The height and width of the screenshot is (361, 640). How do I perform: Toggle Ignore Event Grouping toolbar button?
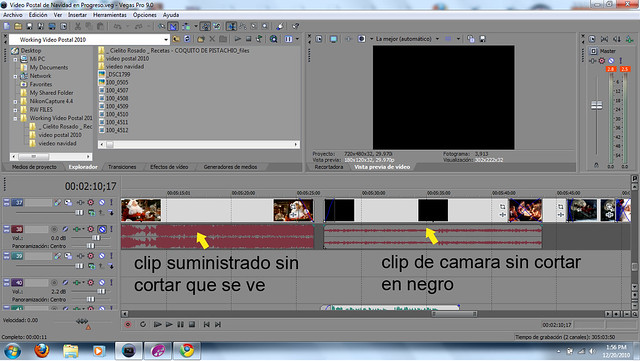(x=217, y=26)
